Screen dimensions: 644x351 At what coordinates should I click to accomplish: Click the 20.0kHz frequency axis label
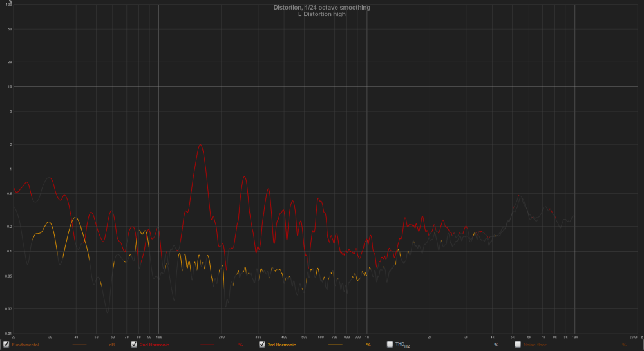point(636,337)
